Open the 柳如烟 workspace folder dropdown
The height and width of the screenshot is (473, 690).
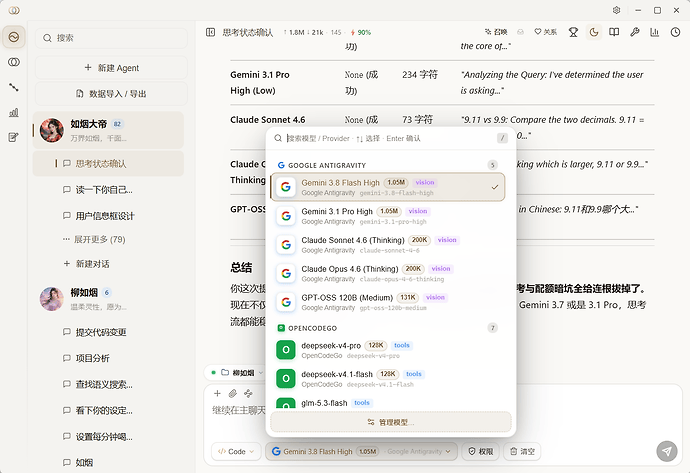click(x=237, y=373)
